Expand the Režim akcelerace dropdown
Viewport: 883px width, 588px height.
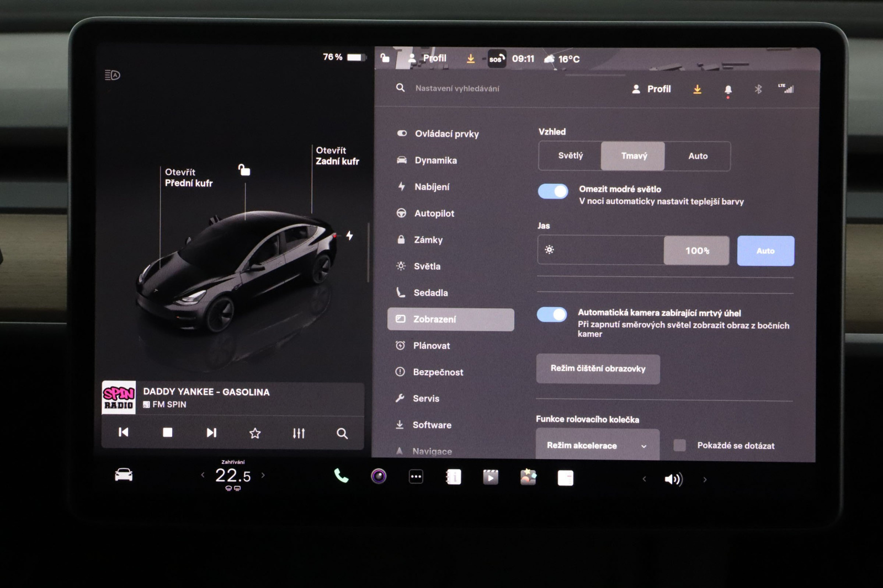pos(597,445)
